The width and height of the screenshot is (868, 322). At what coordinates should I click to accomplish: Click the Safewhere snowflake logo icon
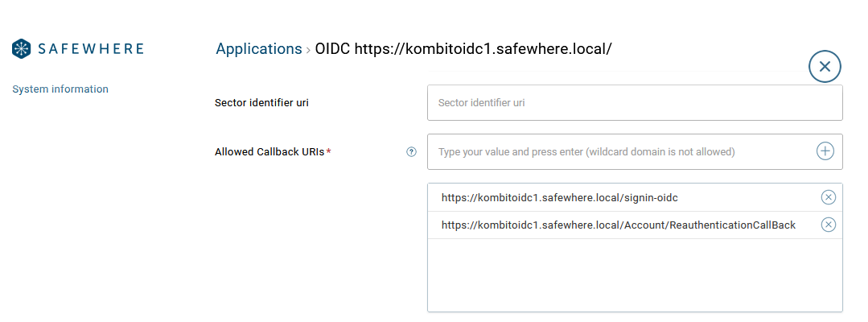coord(21,48)
